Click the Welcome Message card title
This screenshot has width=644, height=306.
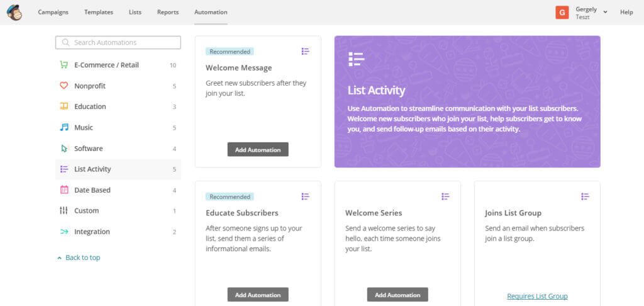(x=238, y=68)
